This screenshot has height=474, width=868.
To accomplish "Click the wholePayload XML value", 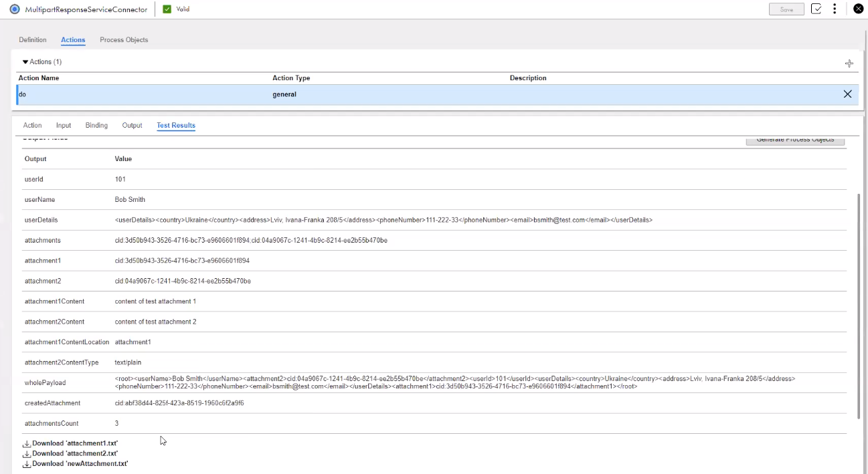I will pos(455,382).
